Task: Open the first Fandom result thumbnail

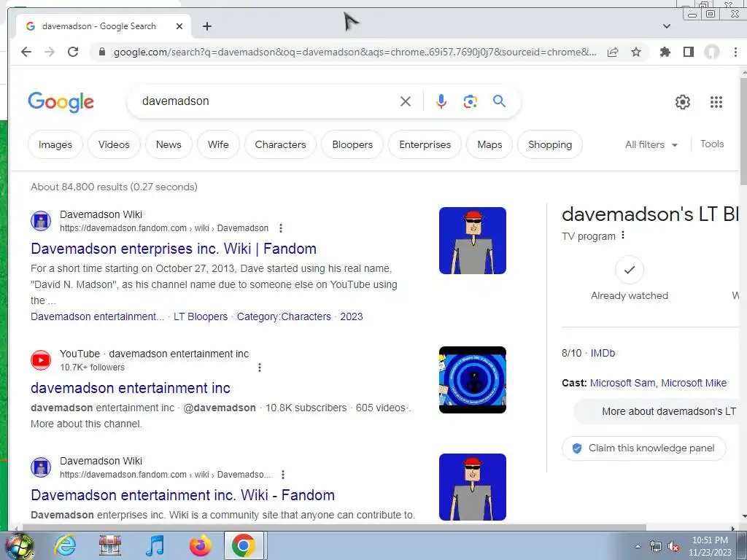Action: (x=473, y=241)
